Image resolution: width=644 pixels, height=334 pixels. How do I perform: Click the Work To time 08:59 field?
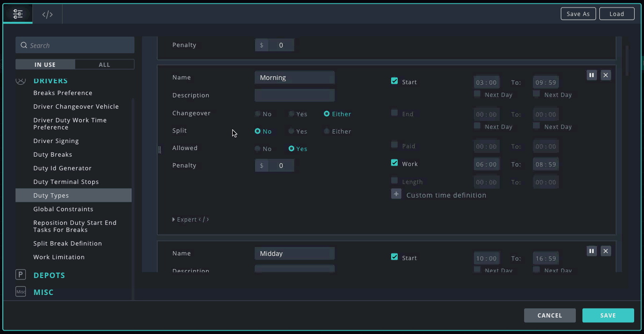546,165
